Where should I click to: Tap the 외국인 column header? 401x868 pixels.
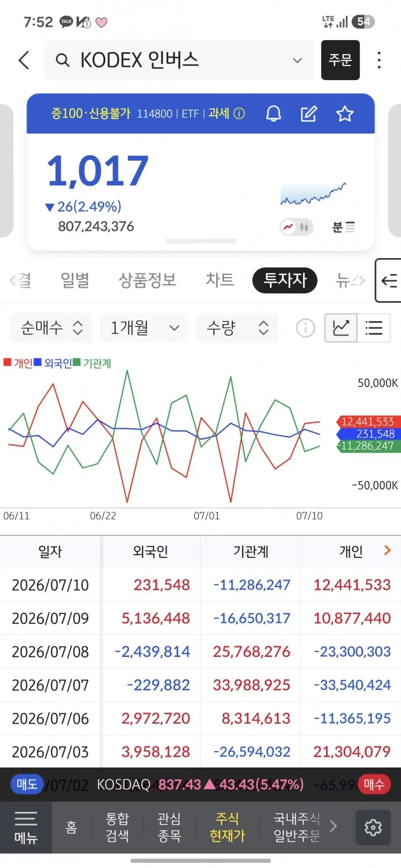[150, 551]
